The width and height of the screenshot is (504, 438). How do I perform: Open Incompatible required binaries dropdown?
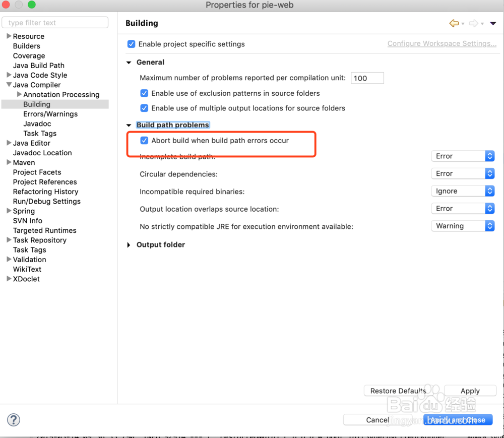point(463,191)
